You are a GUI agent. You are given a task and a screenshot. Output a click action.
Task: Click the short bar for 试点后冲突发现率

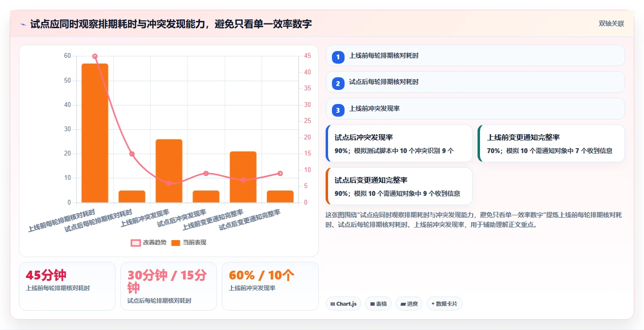206,196
